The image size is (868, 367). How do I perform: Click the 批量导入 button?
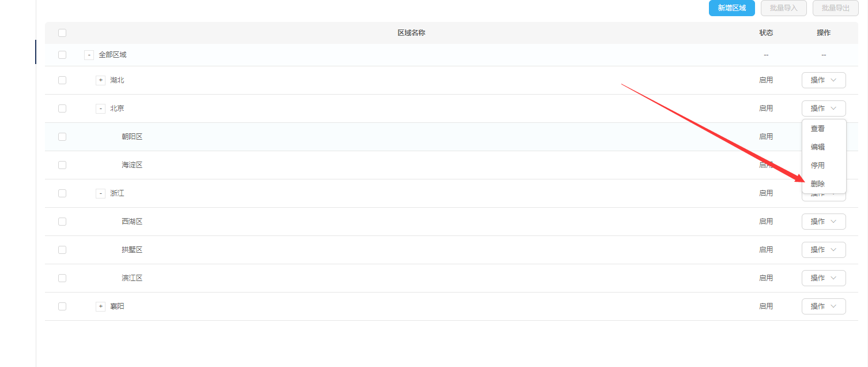click(x=783, y=8)
